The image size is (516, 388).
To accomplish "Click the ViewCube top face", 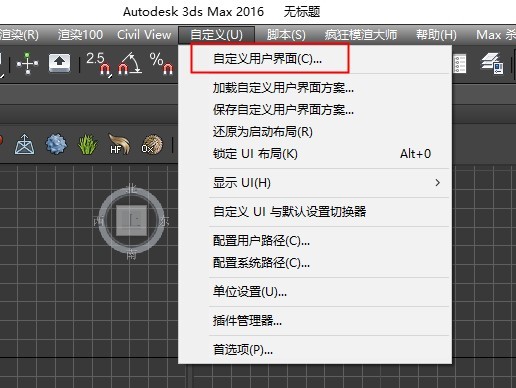I will 131,220.
